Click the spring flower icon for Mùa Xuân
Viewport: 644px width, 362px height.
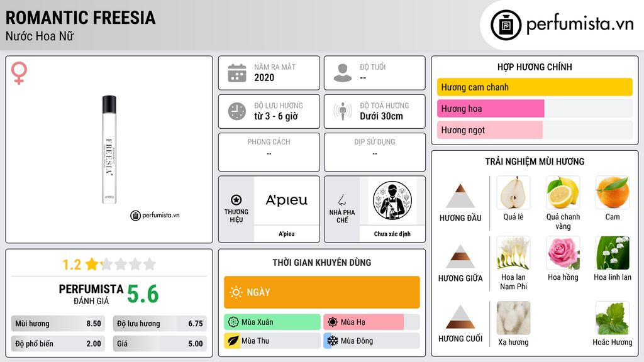[x=233, y=322]
